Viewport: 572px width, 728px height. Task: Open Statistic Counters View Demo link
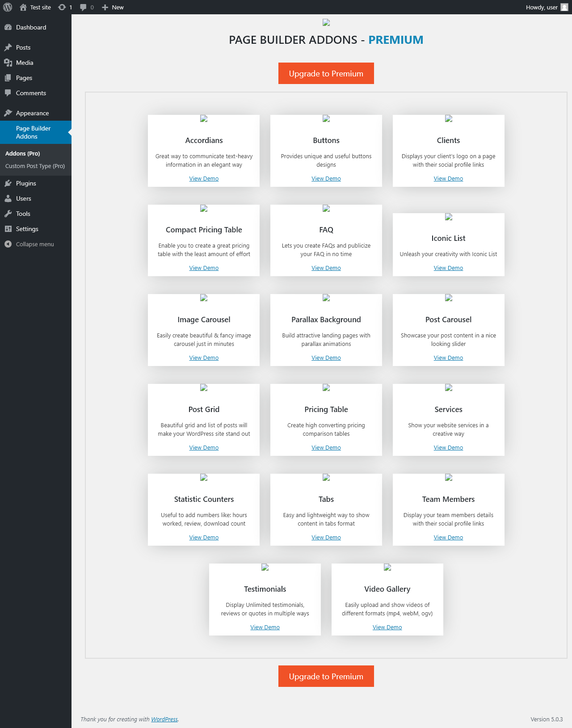(x=204, y=537)
